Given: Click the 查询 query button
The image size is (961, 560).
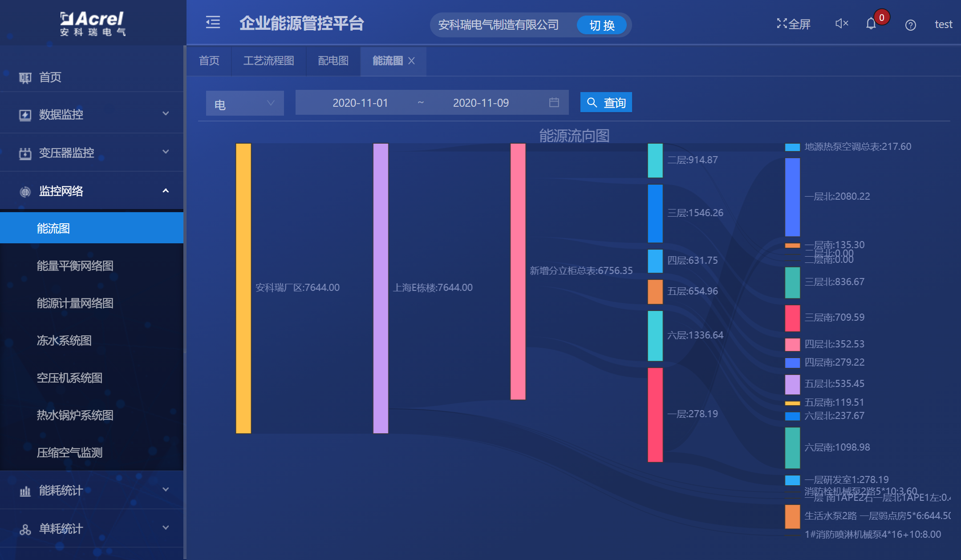Looking at the screenshot, I should click(606, 102).
